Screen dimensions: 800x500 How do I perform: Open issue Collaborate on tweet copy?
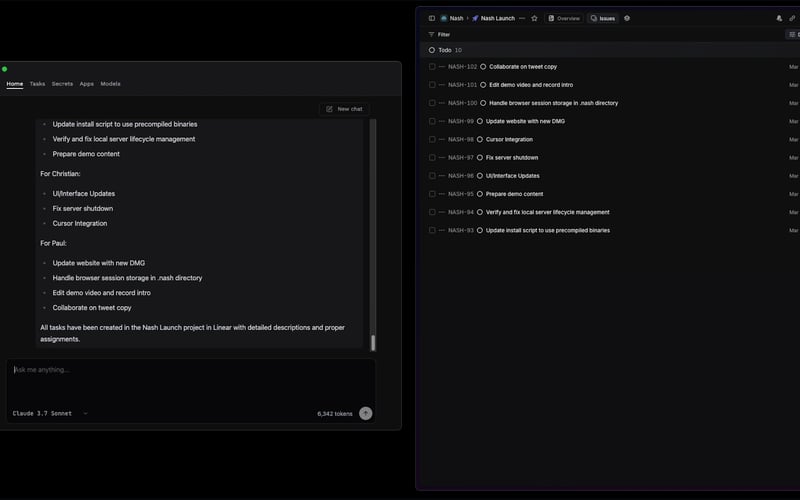coord(523,67)
